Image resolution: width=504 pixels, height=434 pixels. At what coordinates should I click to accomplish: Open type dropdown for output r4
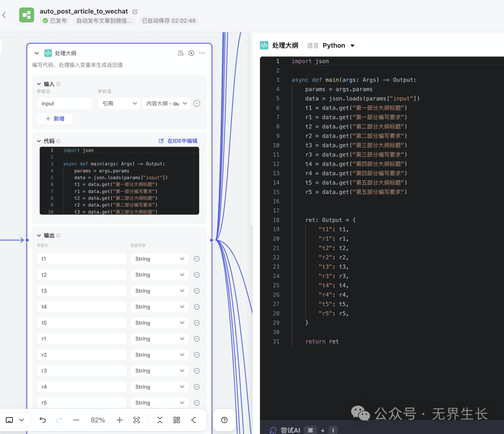click(x=160, y=387)
